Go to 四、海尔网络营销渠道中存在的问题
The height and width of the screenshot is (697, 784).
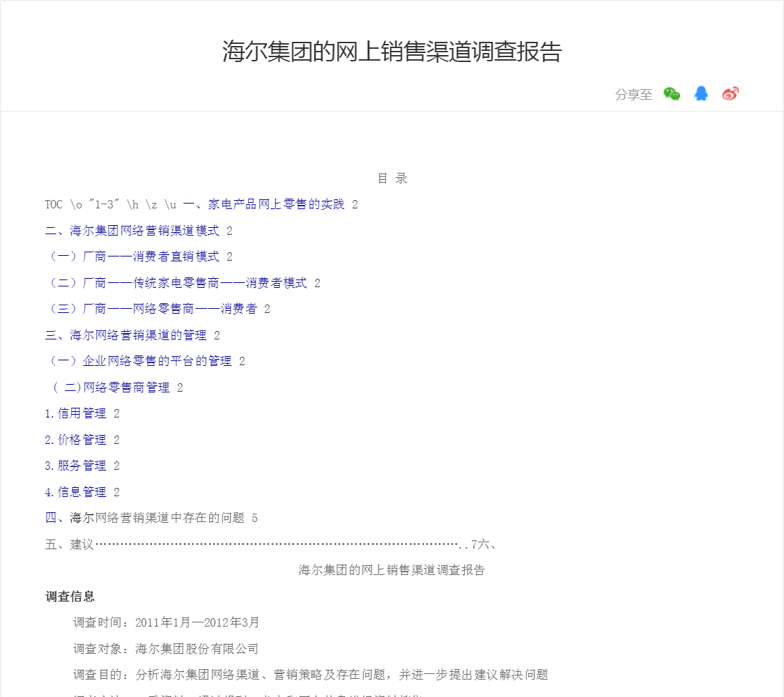pyautogui.click(x=144, y=518)
